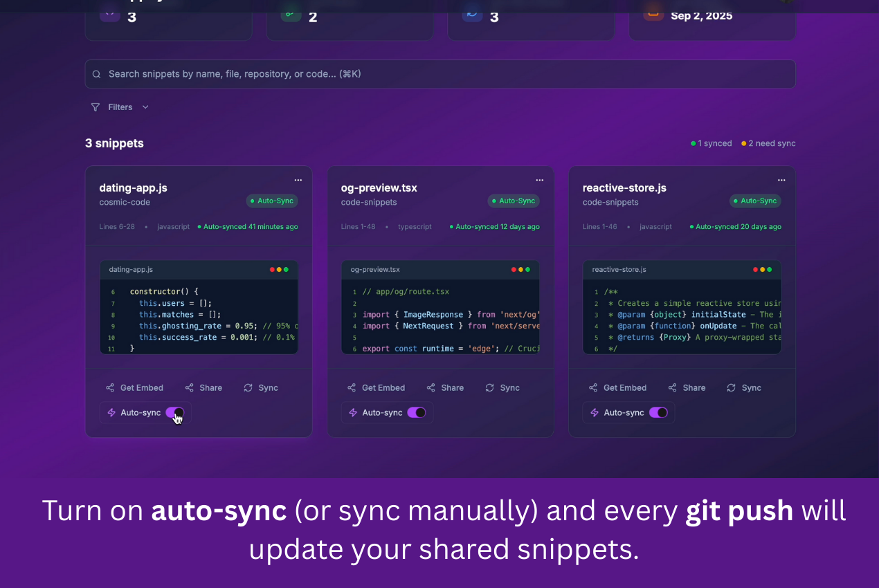This screenshot has width=879, height=588.
Task: Click Share icon on og-preview.tsx card
Action: (x=431, y=388)
